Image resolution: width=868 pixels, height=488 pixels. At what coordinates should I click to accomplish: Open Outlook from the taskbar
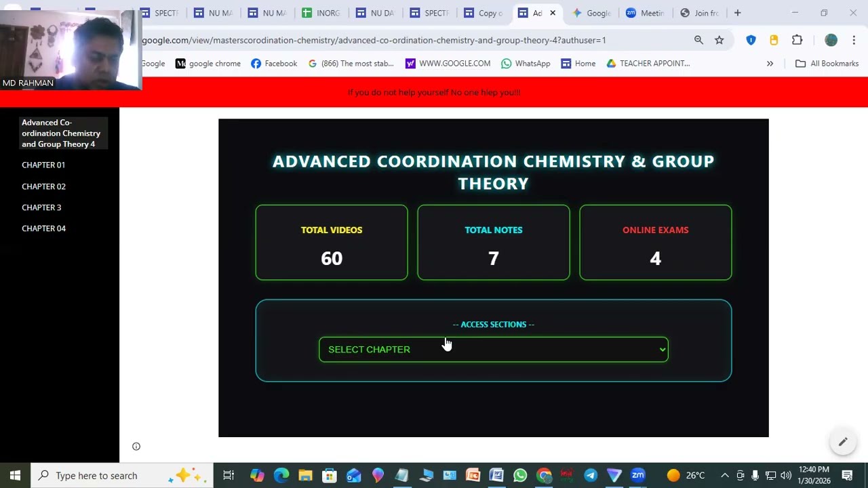353,475
